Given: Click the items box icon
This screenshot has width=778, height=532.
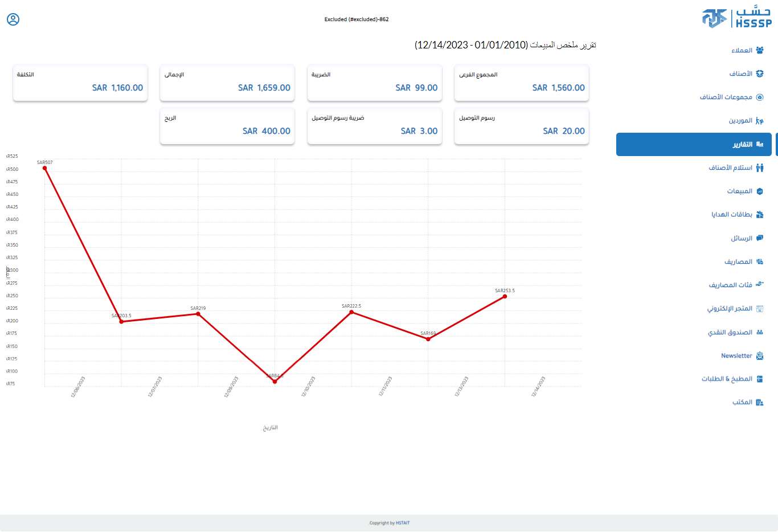Looking at the screenshot, I should (x=759, y=73).
